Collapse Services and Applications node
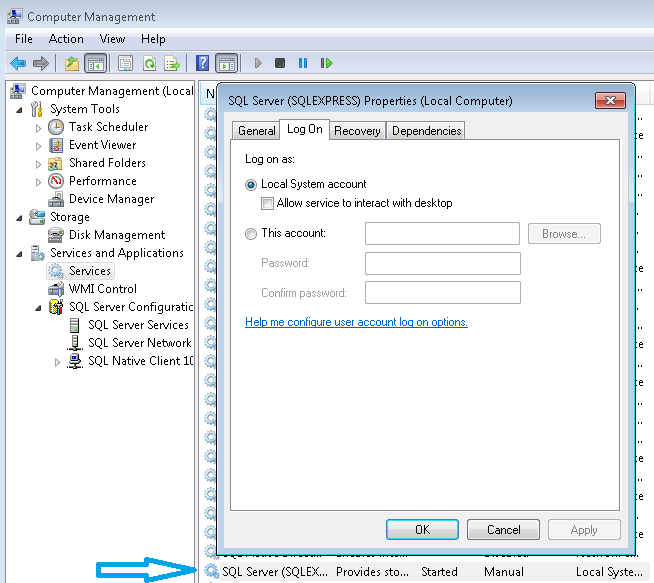The image size is (654, 583). point(19,254)
